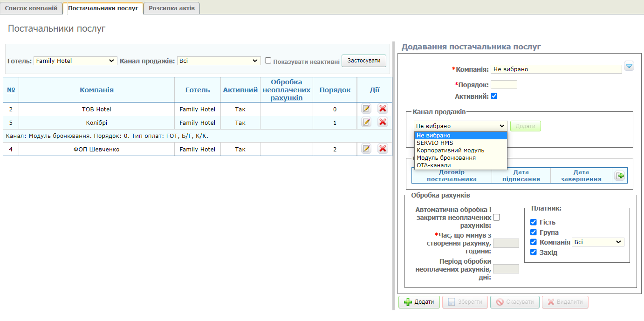Image resolution: width=644 pixels, height=321 pixels.
Task: Open editor for ФОП Шевченко row
Action: pyautogui.click(x=366, y=149)
